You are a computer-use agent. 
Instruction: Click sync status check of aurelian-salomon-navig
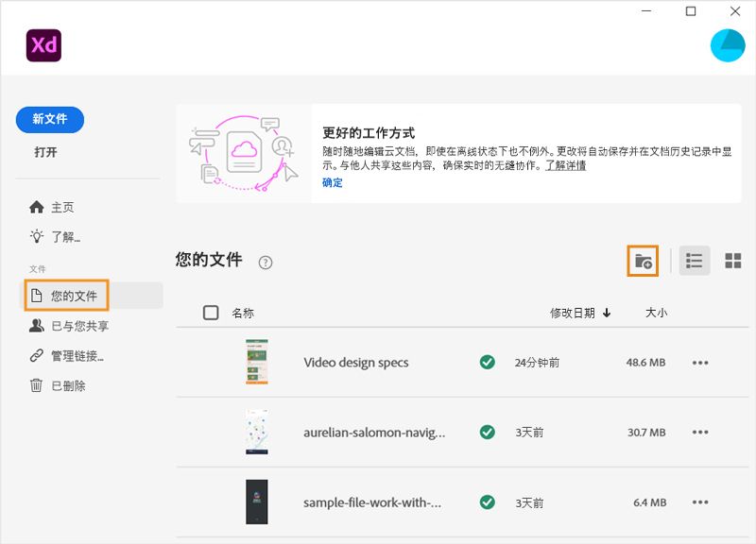(488, 432)
